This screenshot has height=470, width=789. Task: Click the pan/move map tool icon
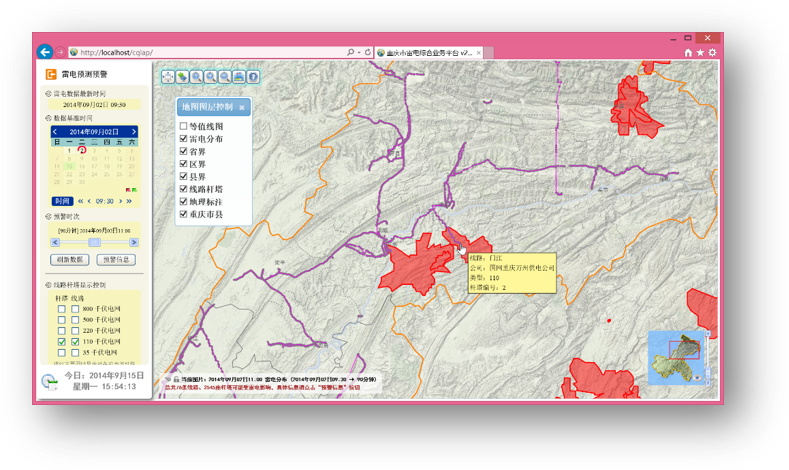point(168,77)
